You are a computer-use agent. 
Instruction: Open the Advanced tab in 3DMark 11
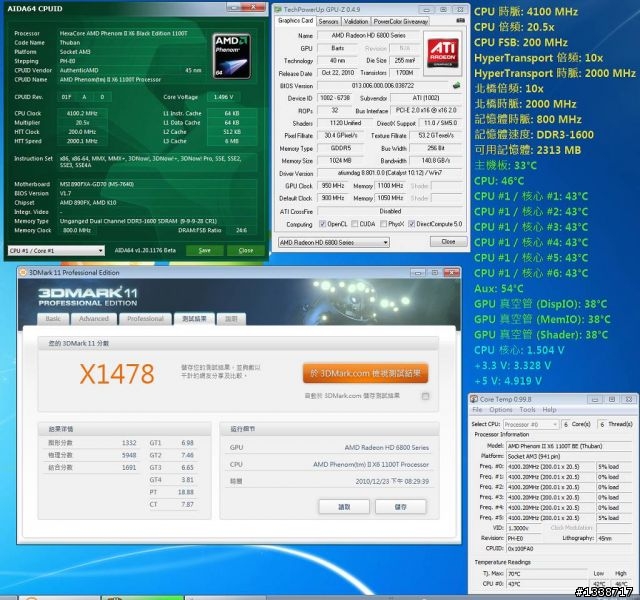pos(94,319)
